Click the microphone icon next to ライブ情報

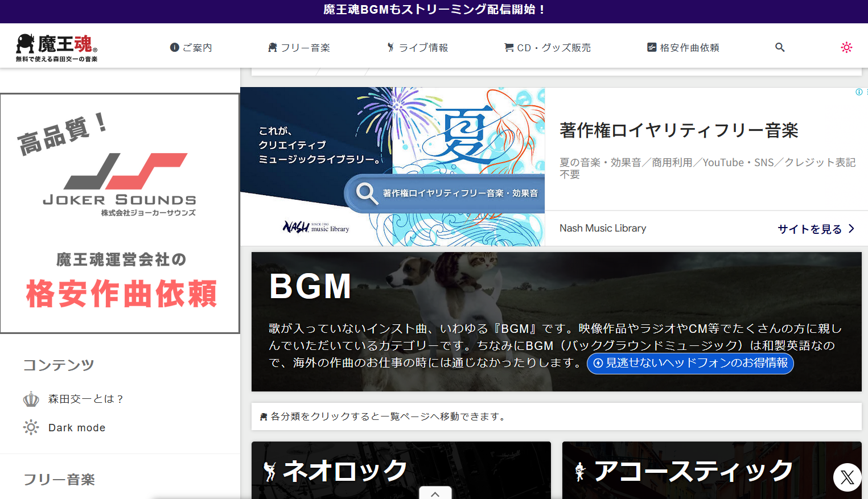coord(391,47)
